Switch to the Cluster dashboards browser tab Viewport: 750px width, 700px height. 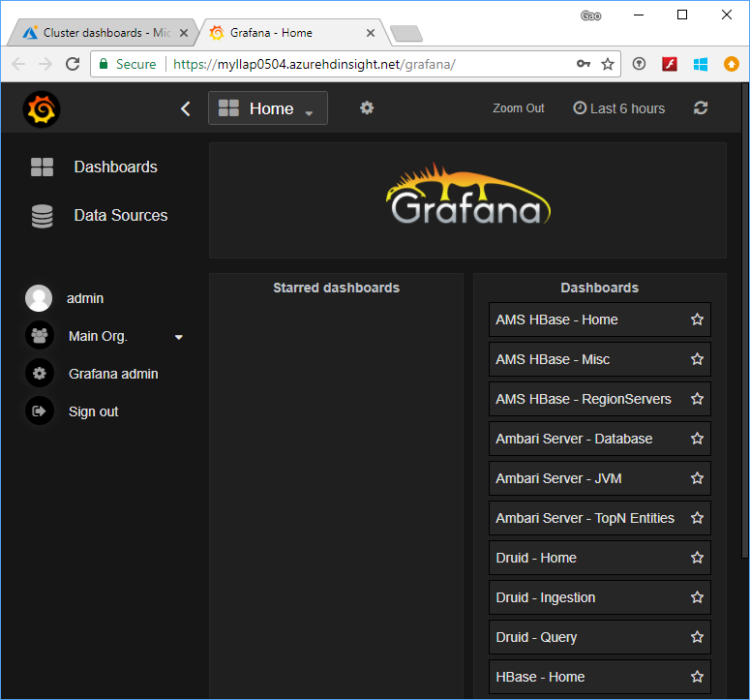tap(103, 33)
